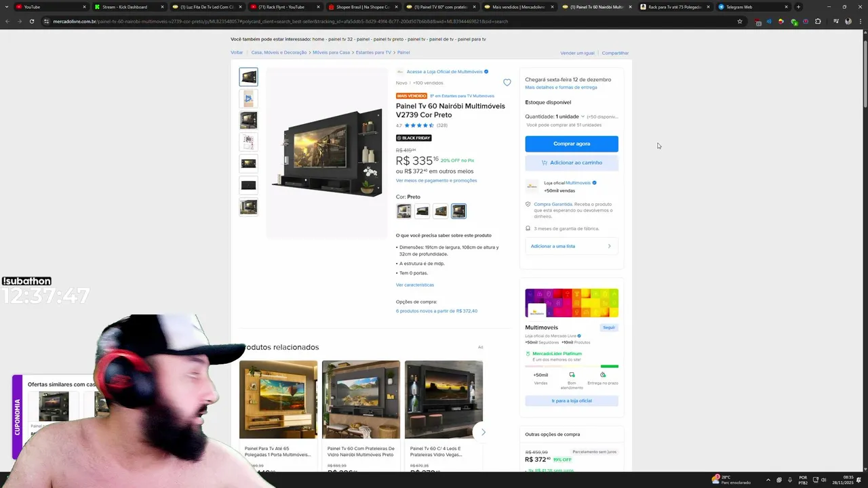Add product to favorites with heart icon

pos(507,83)
